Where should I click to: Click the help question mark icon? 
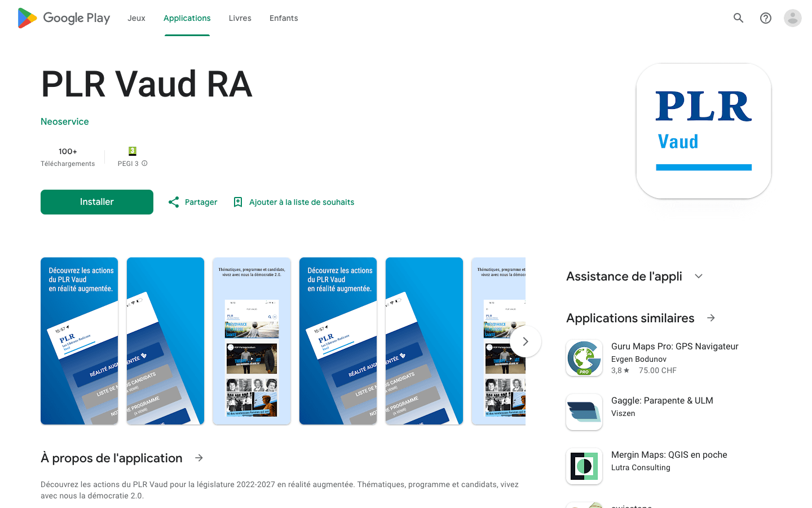coord(765,17)
